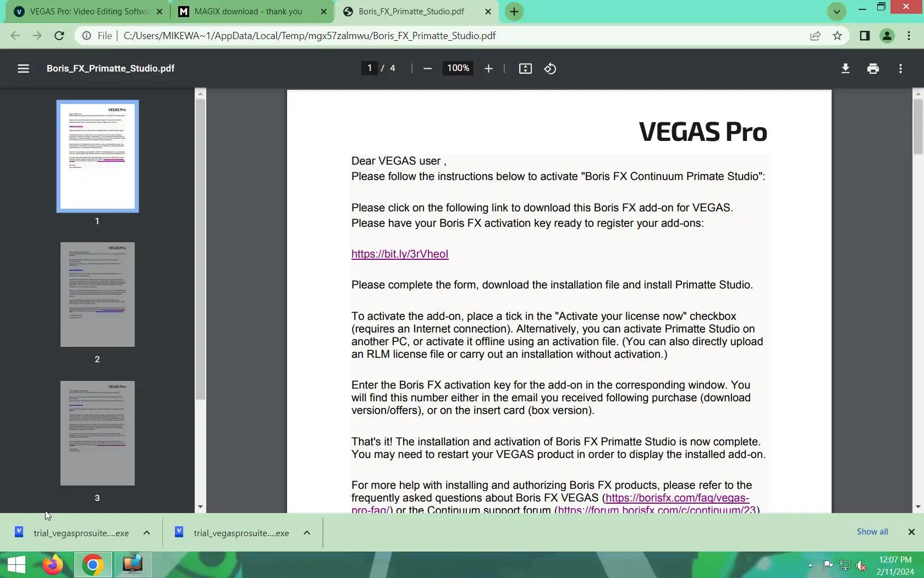
Task: Select page 3 thumbnail
Action: 97,433
